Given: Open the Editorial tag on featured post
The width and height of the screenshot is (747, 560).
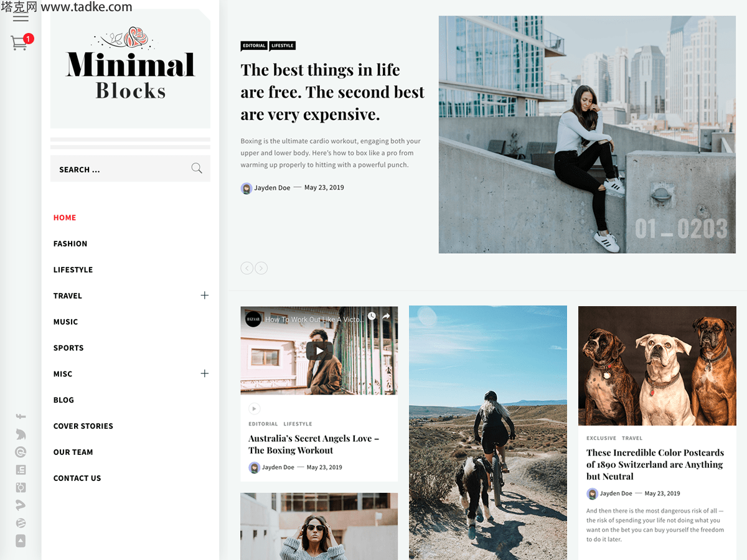Looking at the screenshot, I should click(x=254, y=45).
